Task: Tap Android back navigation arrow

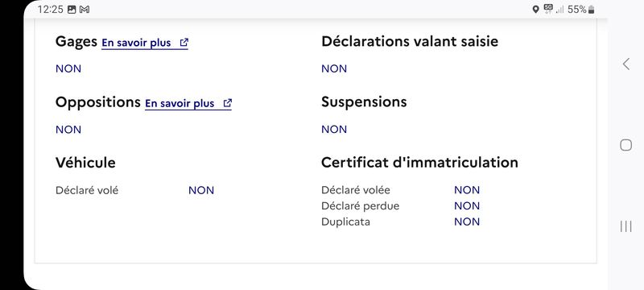Action: (x=626, y=64)
